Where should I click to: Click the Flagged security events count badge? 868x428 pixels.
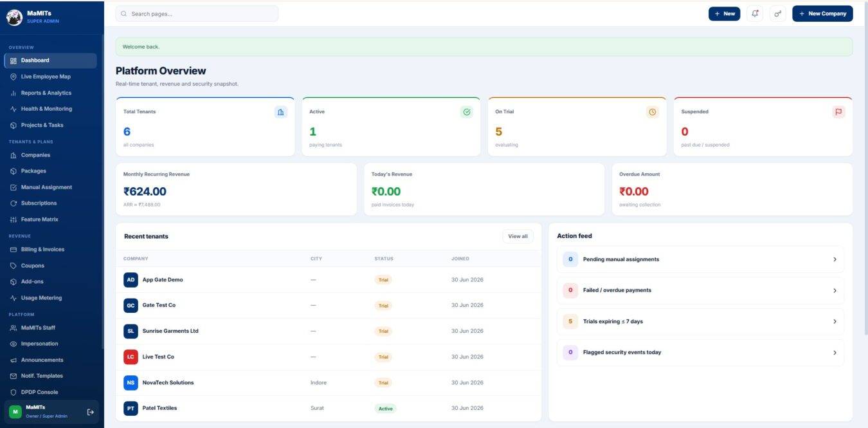(570, 352)
